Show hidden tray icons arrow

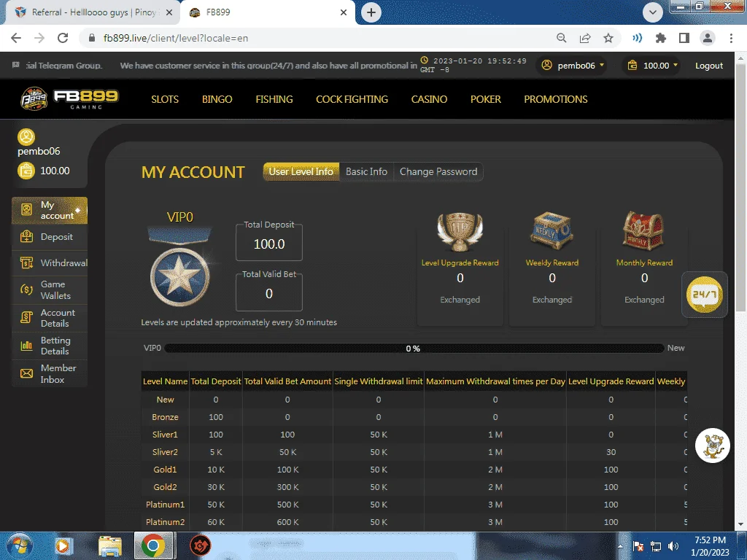click(x=620, y=546)
